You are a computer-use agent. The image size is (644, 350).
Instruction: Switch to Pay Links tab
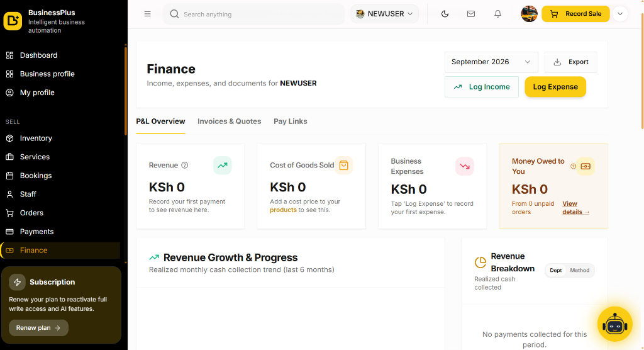(291, 121)
